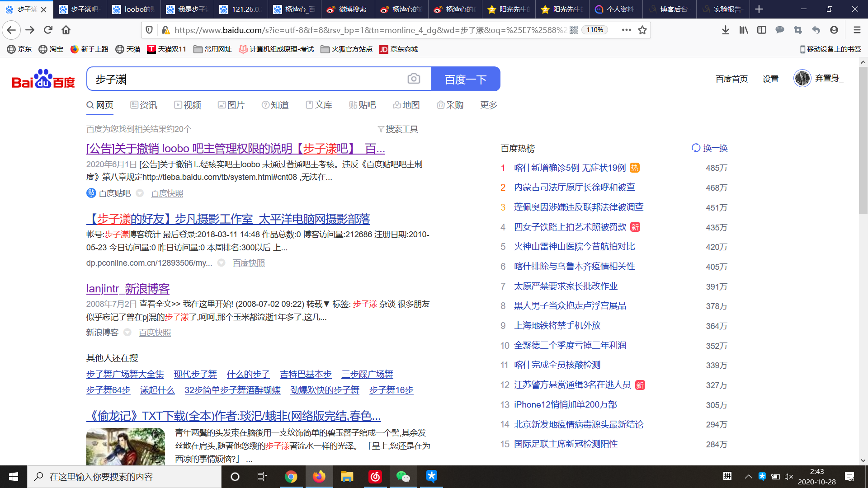Click the camera image search icon
The width and height of the screenshot is (868, 488).
pyautogui.click(x=413, y=79)
